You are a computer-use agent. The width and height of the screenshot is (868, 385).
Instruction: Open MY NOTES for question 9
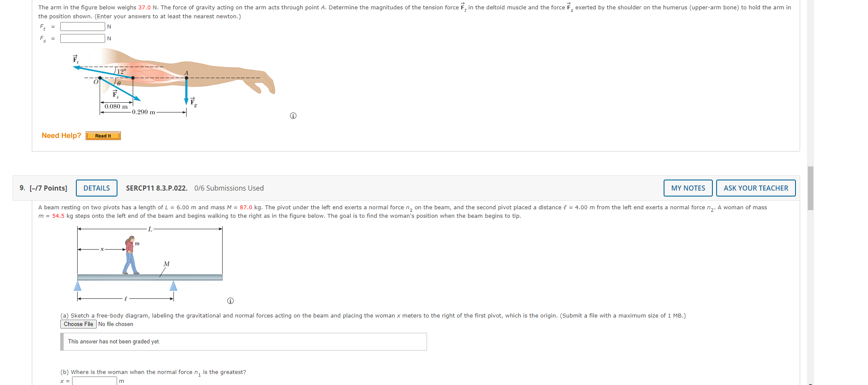pyautogui.click(x=688, y=188)
